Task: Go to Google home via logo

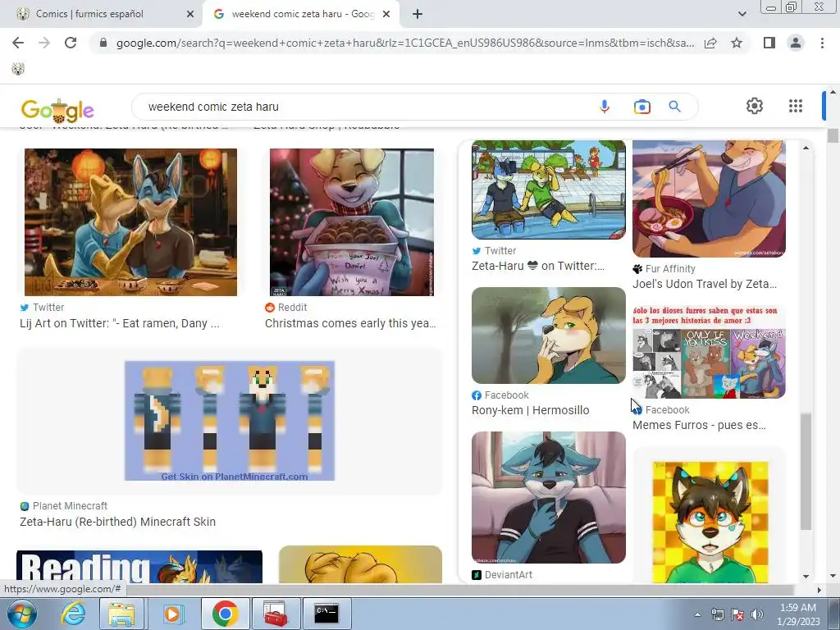Action: pyautogui.click(x=57, y=110)
